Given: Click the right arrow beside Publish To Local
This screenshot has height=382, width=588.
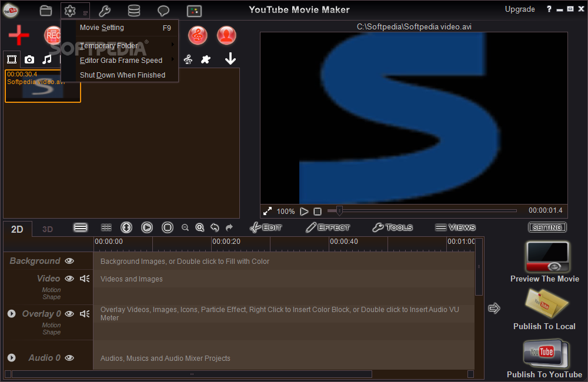Looking at the screenshot, I should [x=495, y=309].
